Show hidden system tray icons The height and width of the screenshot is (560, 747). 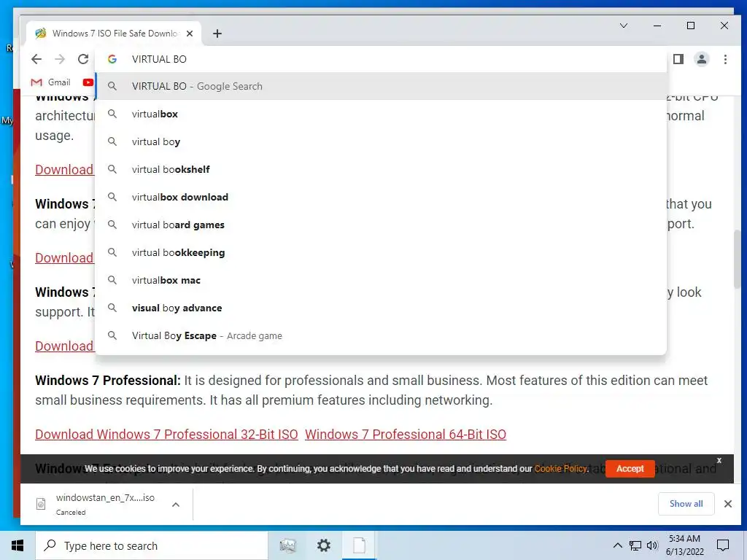pyautogui.click(x=617, y=545)
